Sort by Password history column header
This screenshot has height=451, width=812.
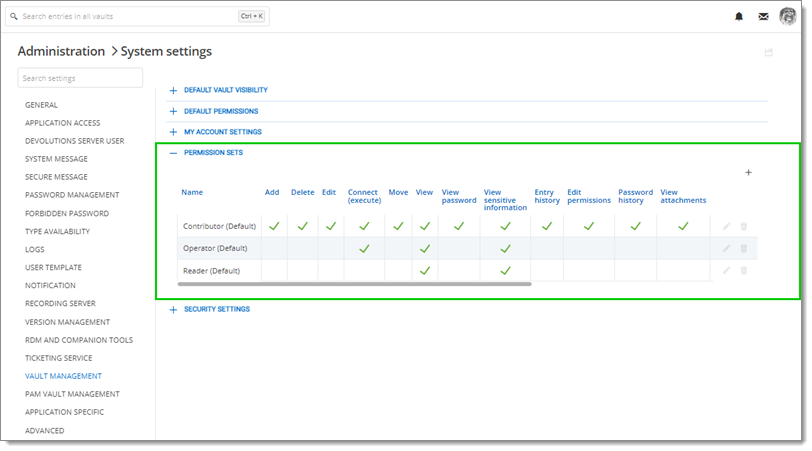pos(635,196)
